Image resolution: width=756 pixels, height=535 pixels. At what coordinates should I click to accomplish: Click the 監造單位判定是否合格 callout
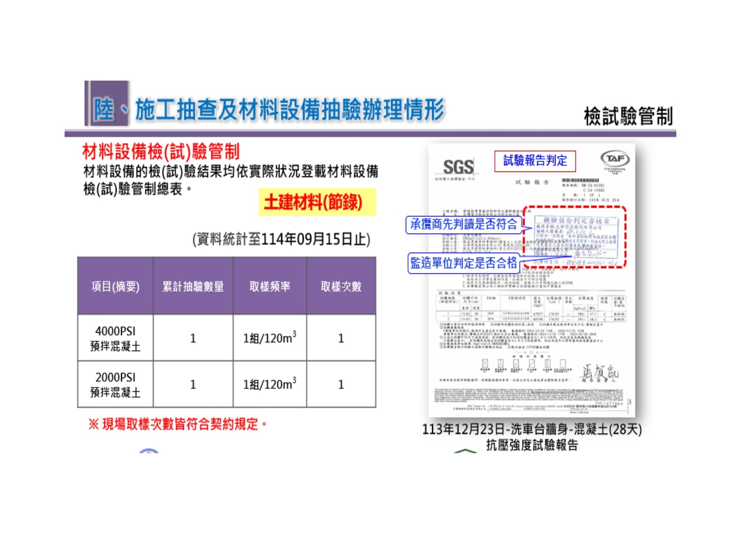point(464,263)
